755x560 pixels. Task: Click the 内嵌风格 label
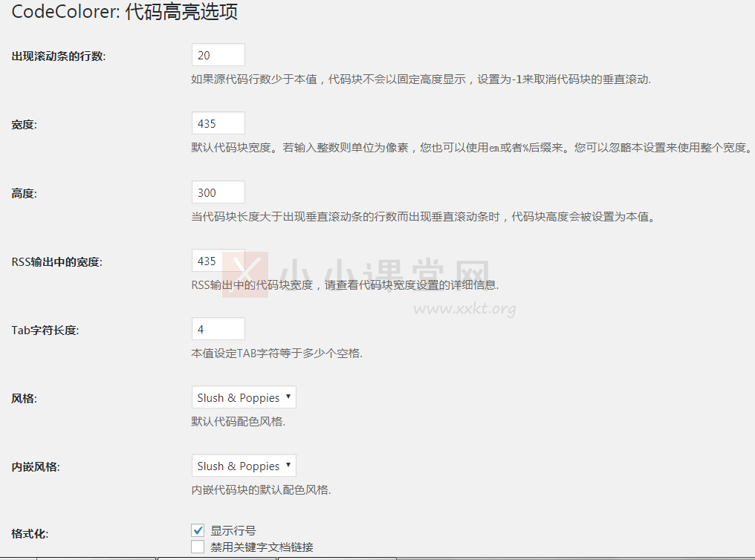tap(36, 467)
